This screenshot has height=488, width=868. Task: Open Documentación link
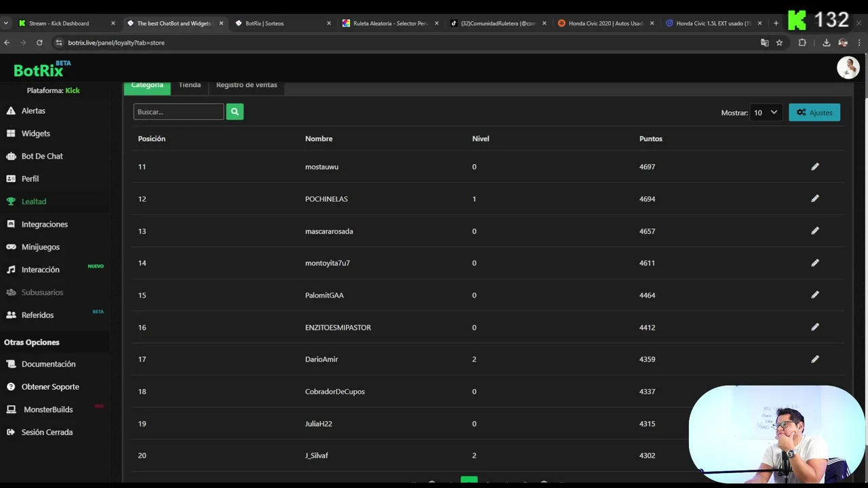coord(48,364)
